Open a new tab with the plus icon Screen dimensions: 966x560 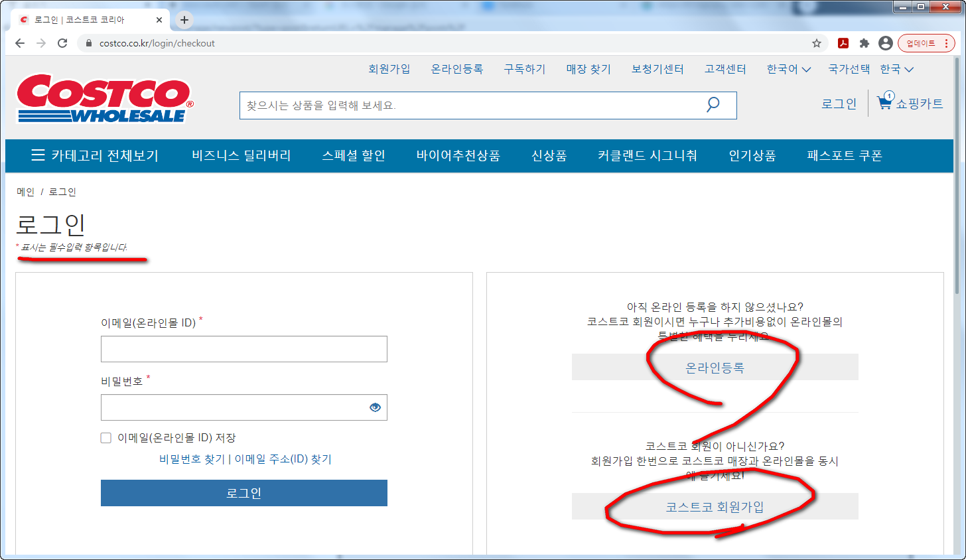pyautogui.click(x=184, y=20)
